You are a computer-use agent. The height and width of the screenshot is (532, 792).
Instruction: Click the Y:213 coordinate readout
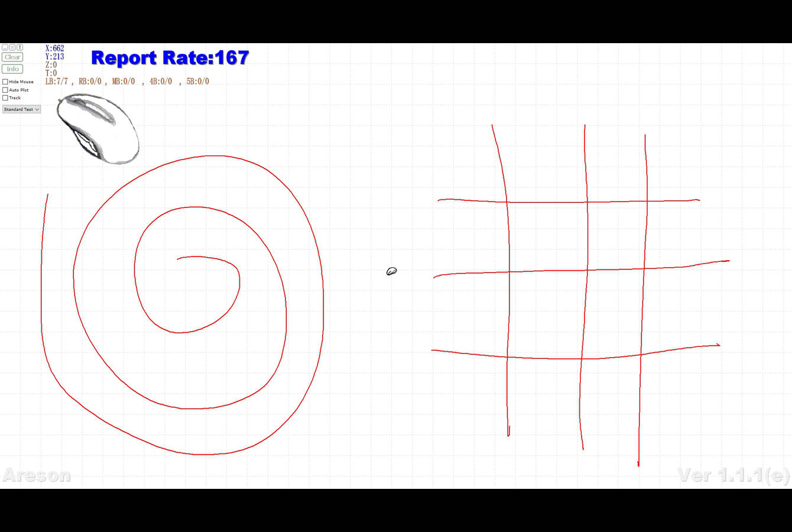55,57
